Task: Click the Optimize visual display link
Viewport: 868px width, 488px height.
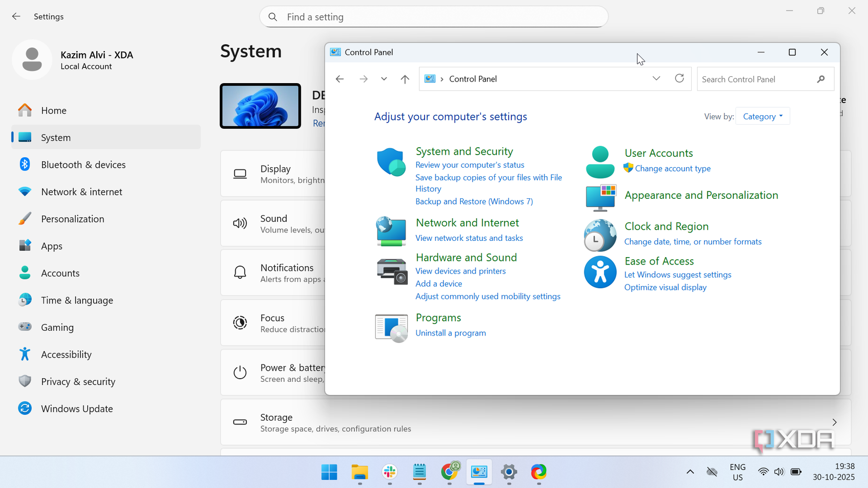Action: coord(665,288)
